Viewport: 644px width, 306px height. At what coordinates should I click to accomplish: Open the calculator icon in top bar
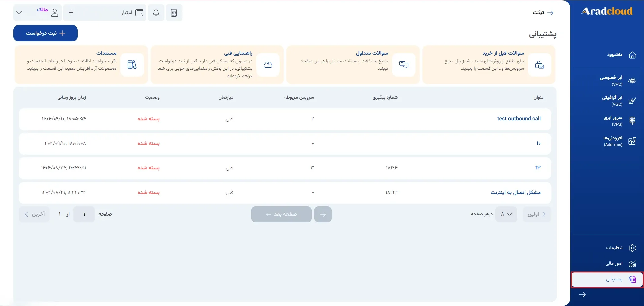click(174, 13)
